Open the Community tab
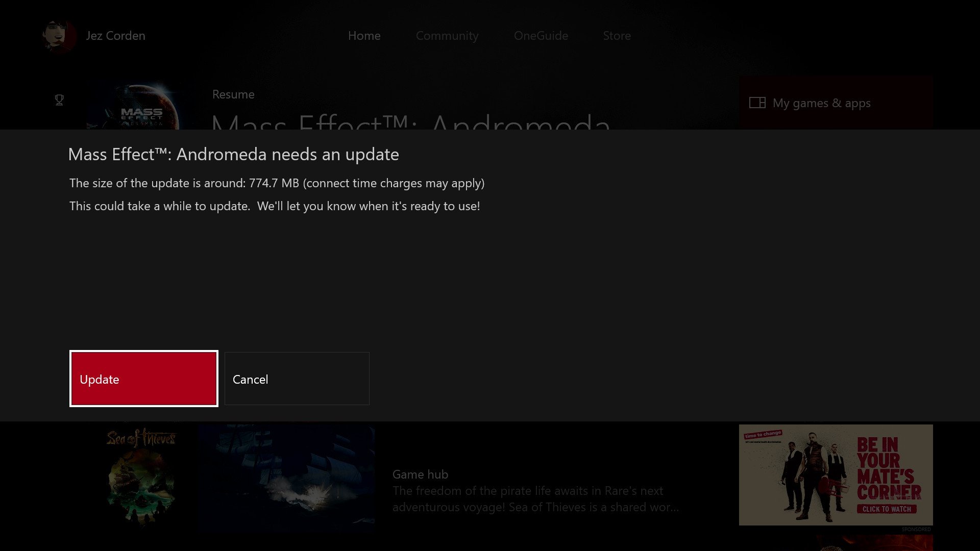980x551 pixels. coord(447,36)
